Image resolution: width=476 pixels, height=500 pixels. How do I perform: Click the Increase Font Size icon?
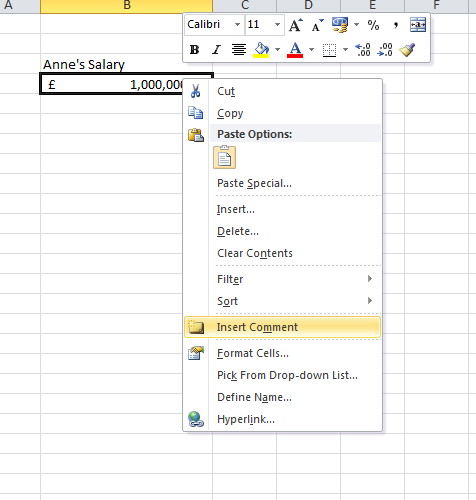pos(296,25)
